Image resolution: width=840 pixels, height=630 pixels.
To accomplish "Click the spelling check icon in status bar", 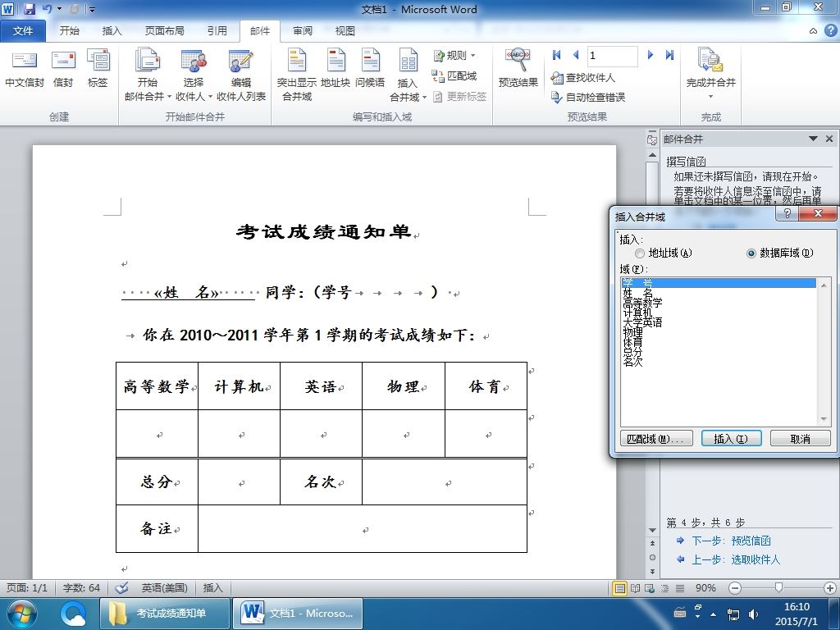I will coord(121,587).
